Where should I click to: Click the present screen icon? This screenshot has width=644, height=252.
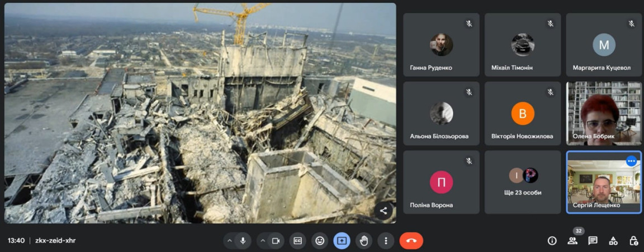[x=342, y=241]
